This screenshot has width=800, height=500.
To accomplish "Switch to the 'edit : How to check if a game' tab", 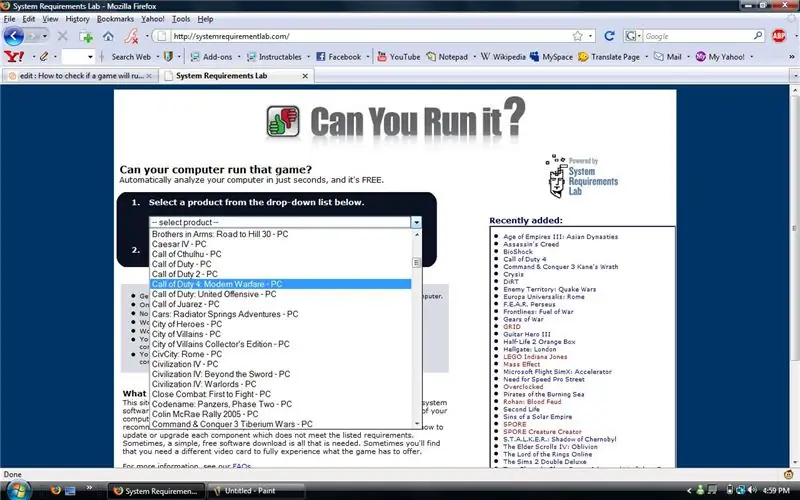I will click(x=81, y=76).
